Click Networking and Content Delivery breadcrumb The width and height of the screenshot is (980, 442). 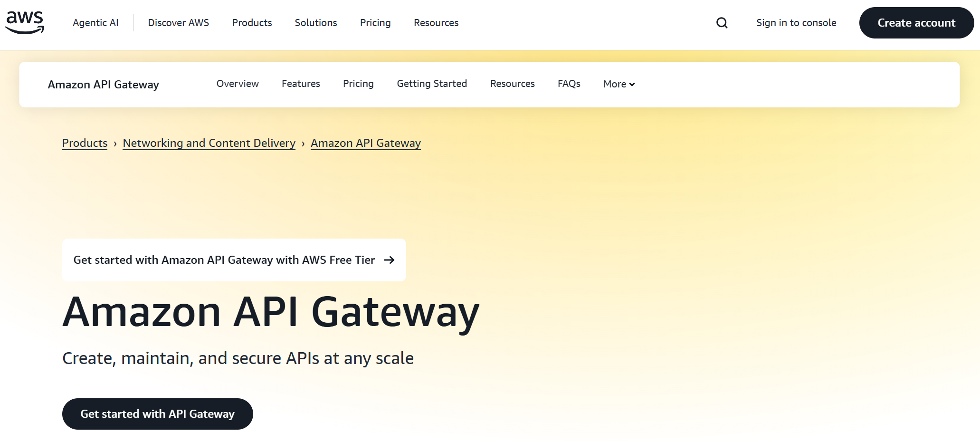(x=209, y=143)
